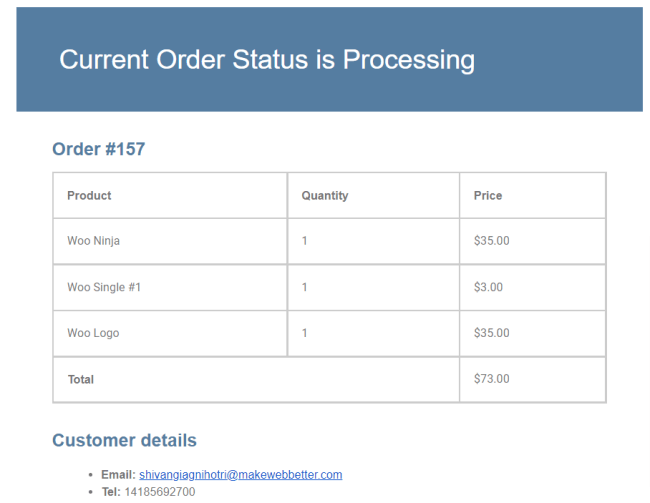Click the $3.00 price cell
650x503 pixels.
pos(488,287)
